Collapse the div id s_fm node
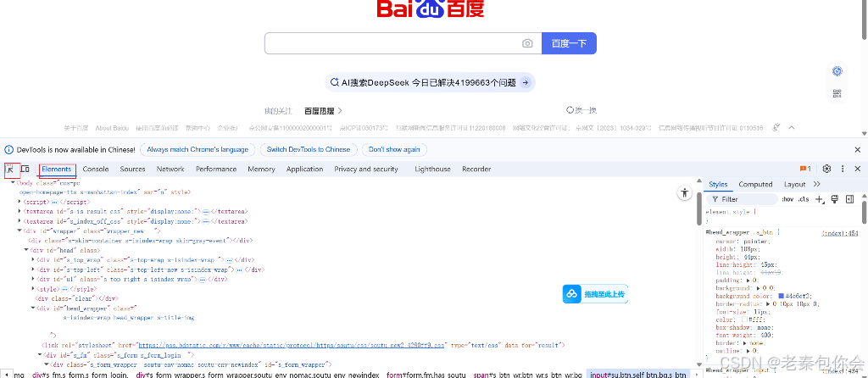Viewport: 868px width, 378px height. point(41,355)
